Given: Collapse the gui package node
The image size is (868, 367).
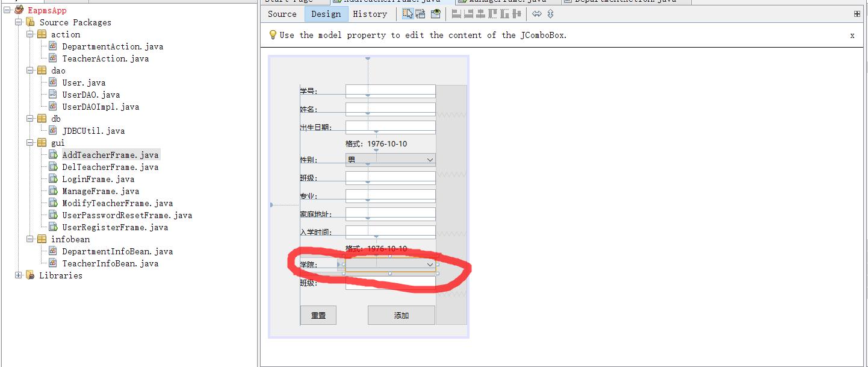Looking at the screenshot, I should tap(30, 143).
